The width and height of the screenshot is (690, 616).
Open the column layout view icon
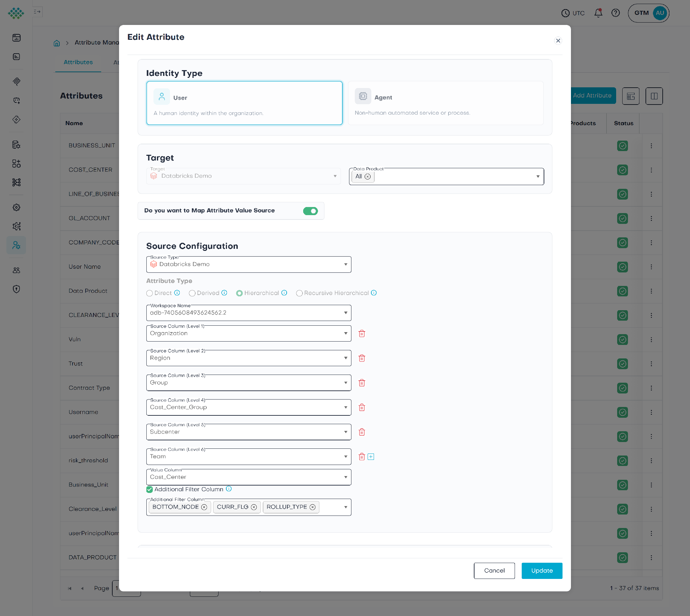coord(654,96)
